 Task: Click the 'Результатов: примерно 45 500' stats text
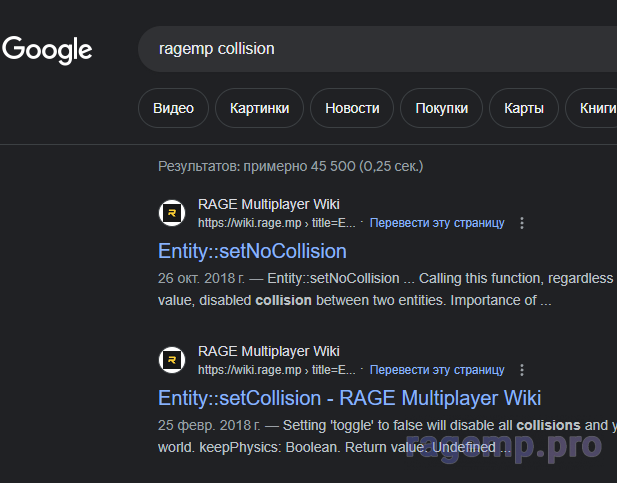290,166
